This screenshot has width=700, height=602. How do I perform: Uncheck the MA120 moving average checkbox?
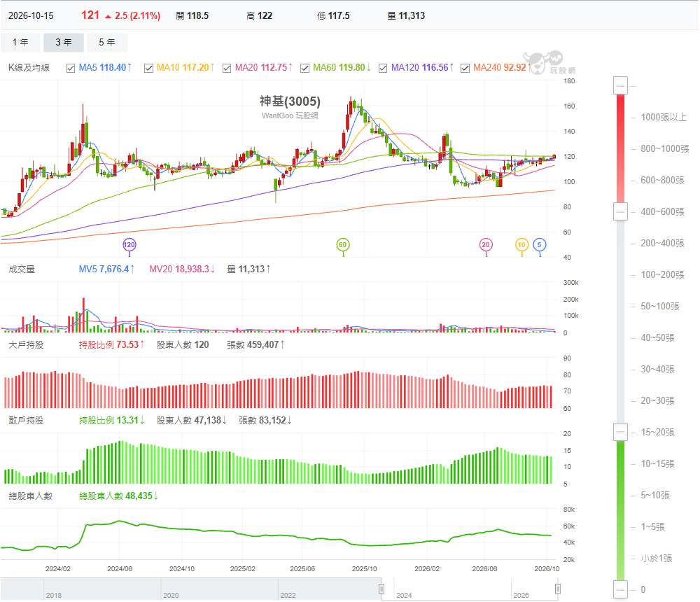click(x=383, y=68)
